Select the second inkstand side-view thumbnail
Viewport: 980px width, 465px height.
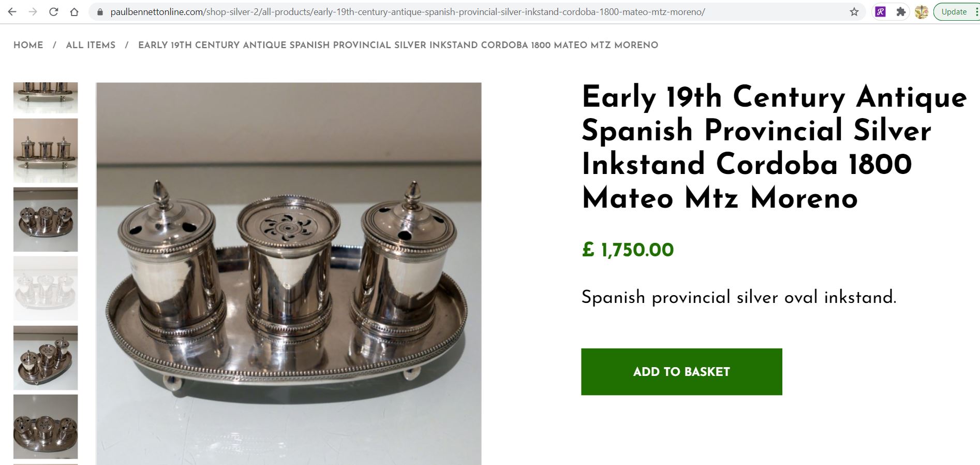(x=46, y=150)
